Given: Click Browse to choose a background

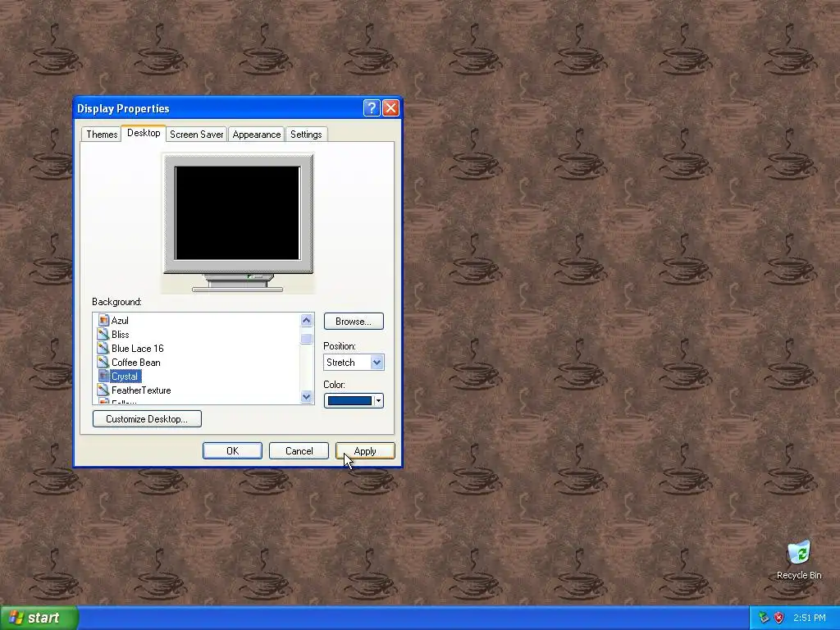Looking at the screenshot, I should 354,322.
